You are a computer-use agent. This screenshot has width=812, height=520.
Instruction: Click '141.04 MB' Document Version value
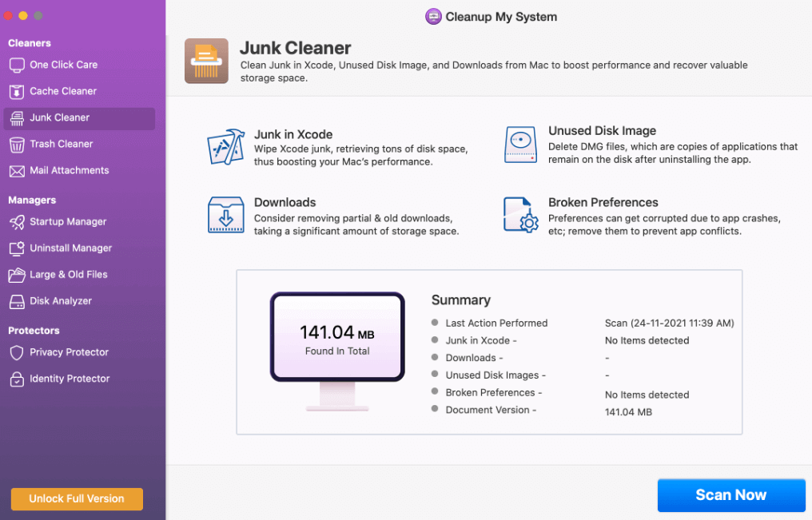click(x=628, y=412)
